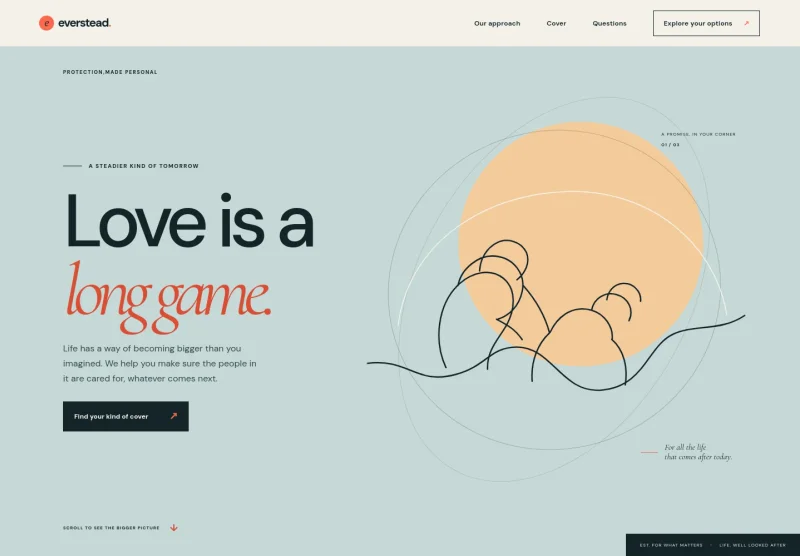The image size is (800, 556).
Task: Open the Our approach menu item
Action: tap(497, 23)
